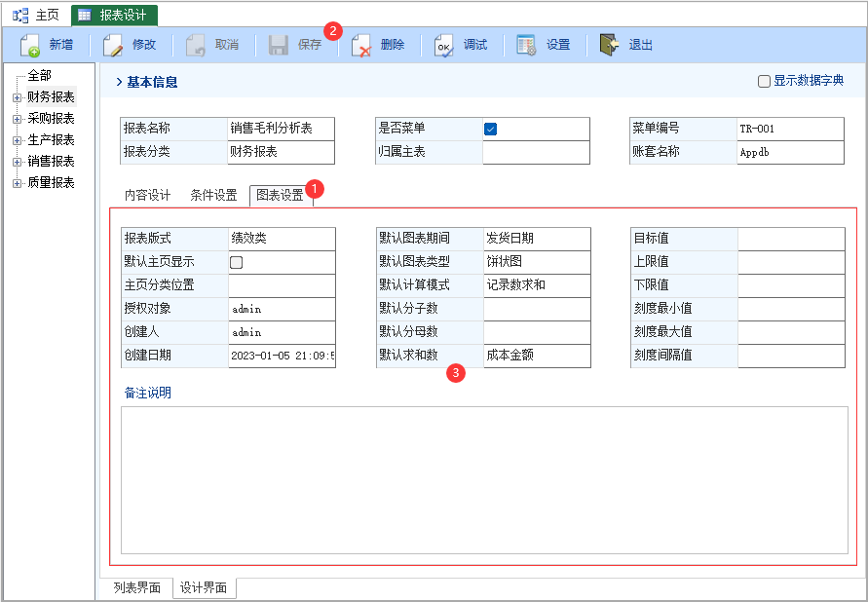Screen dimensions: 868x602
Task: Expand the 质量报表 tree node
Action: [18, 184]
